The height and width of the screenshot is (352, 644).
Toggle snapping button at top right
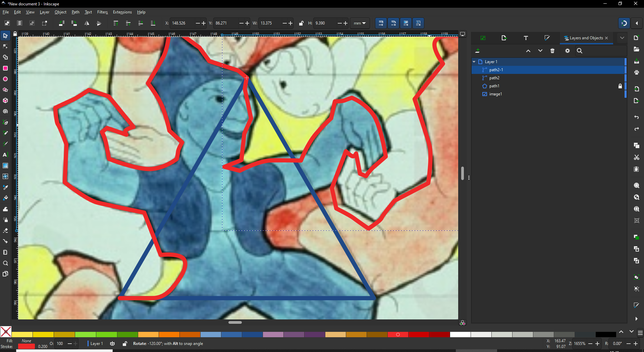tap(624, 23)
